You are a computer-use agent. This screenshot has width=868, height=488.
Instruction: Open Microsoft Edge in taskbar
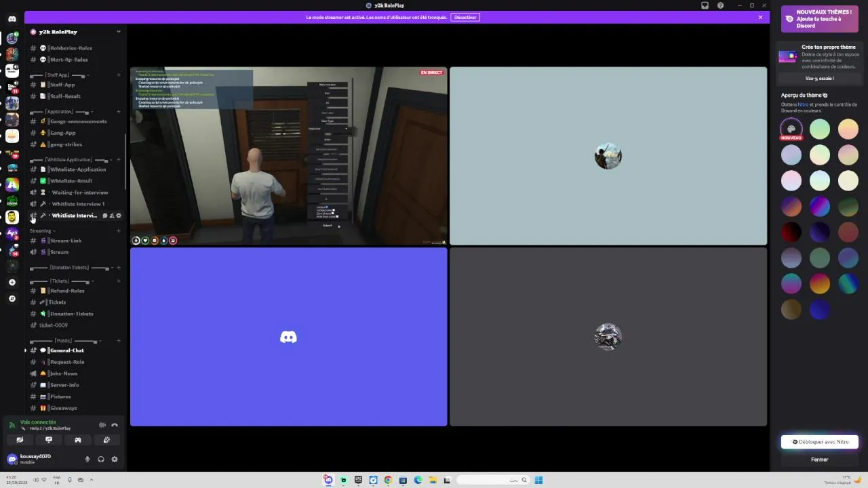[x=418, y=480]
